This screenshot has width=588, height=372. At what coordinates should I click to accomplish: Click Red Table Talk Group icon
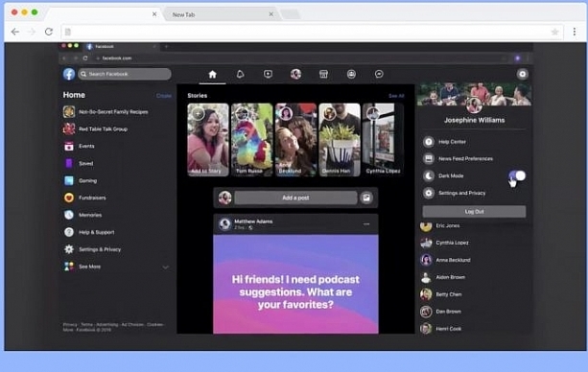coord(69,129)
